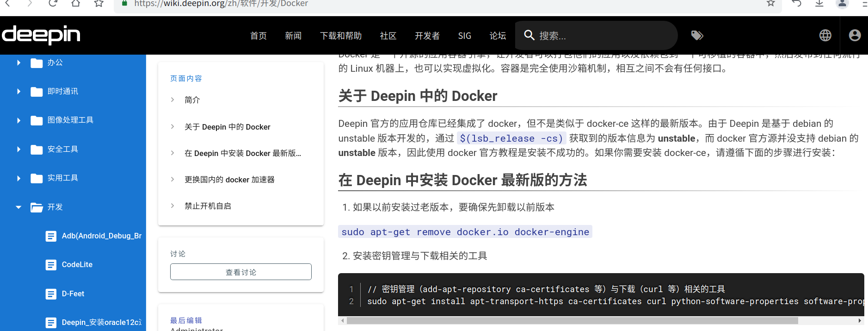Image resolution: width=868 pixels, height=331 pixels.
Task: Click the 查看讨论 button
Action: point(241,272)
